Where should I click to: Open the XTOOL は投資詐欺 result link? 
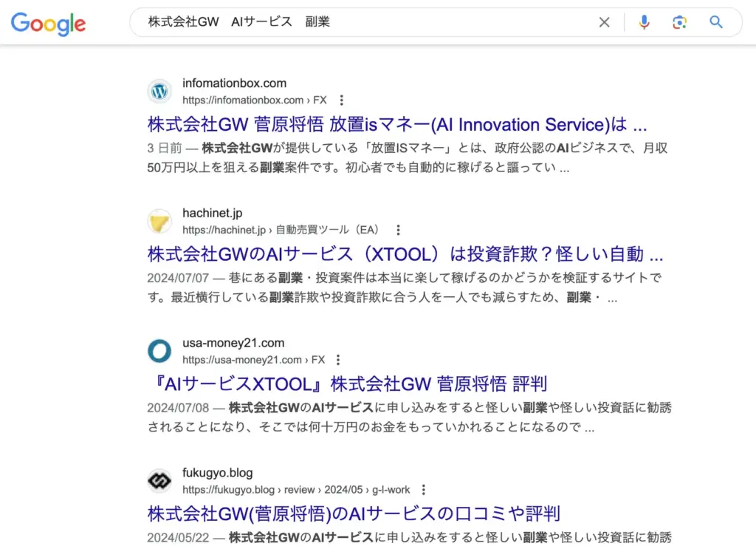[x=405, y=255]
